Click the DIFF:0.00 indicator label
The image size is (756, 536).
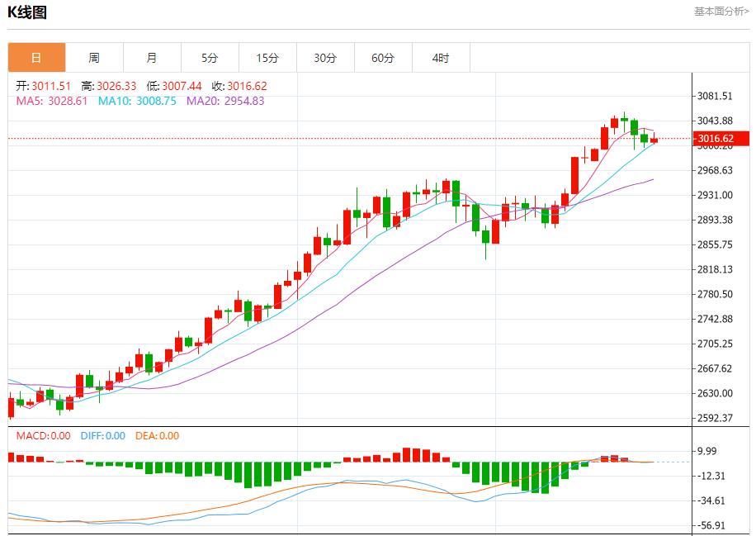point(103,436)
